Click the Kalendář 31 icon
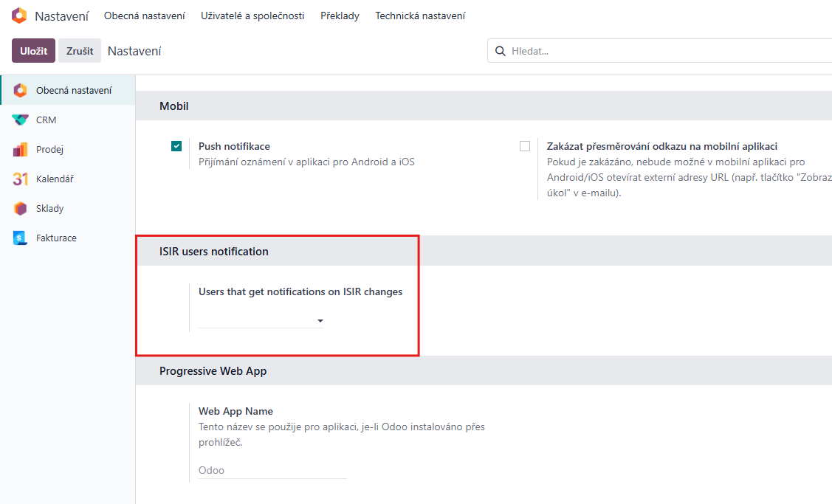This screenshot has width=832, height=504. 21,179
